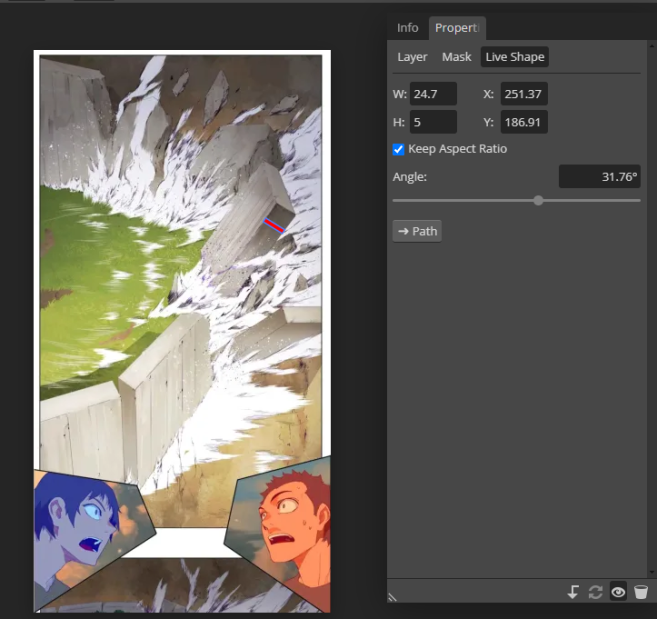Click the Y position input field
The height and width of the screenshot is (619, 657).
point(524,122)
